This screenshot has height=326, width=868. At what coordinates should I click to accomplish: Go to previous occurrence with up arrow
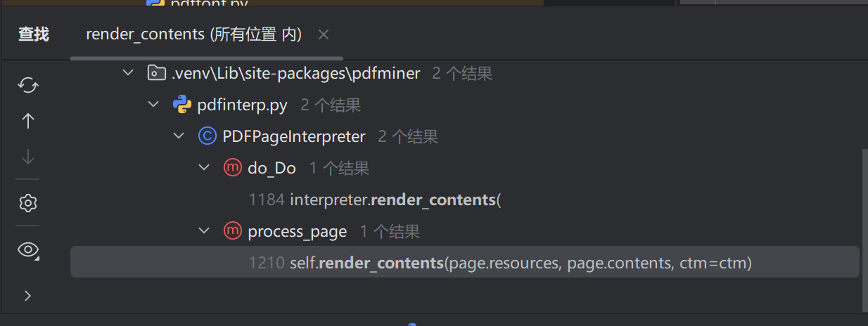[x=28, y=122]
